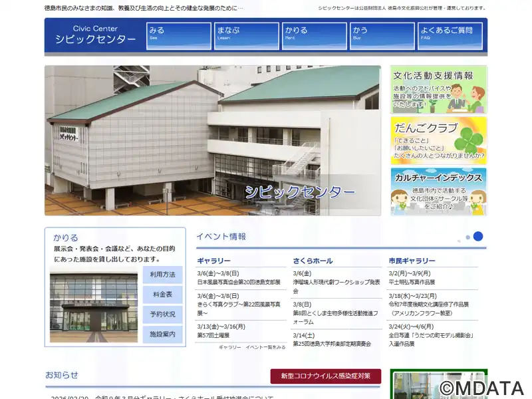Open event 第8回とくしま生物多様性活動推進フォーラム
This screenshot has width=532, height=399.
tap(336, 318)
